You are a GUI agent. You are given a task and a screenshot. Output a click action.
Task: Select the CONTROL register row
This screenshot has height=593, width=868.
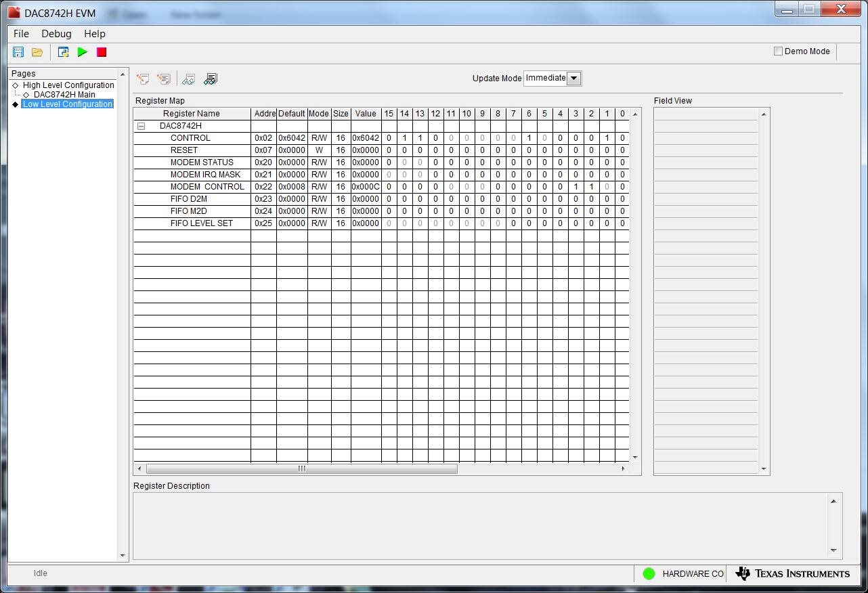click(x=381, y=138)
